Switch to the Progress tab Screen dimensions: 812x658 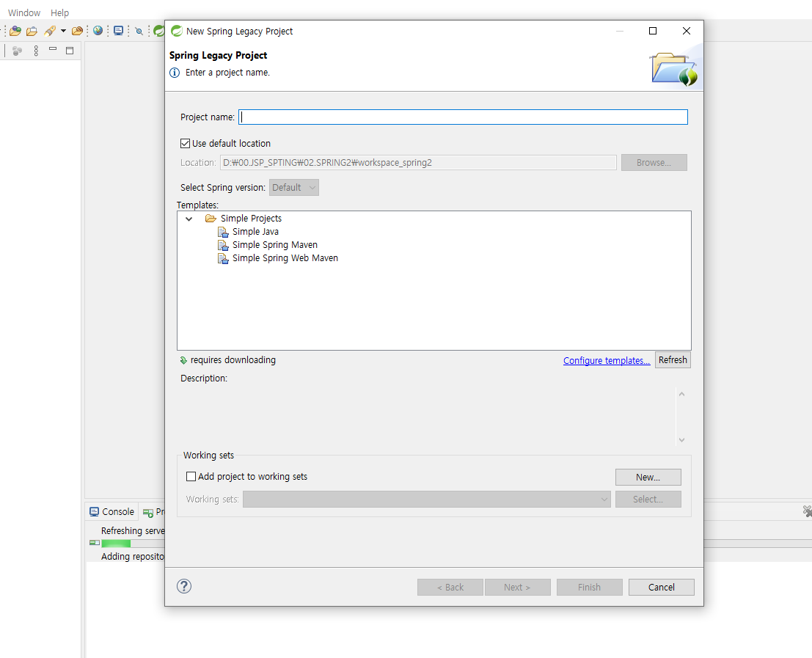pyautogui.click(x=154, y=512)
